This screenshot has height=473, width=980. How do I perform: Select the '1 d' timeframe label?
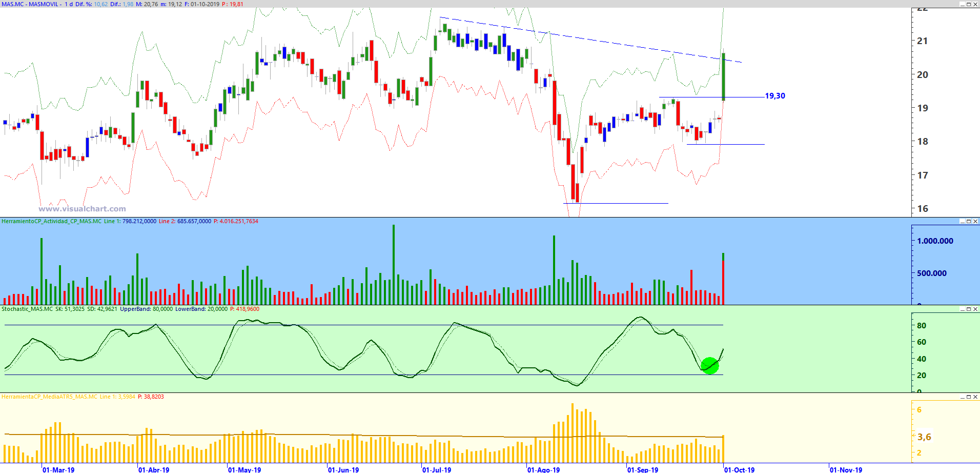pos(69,4)
